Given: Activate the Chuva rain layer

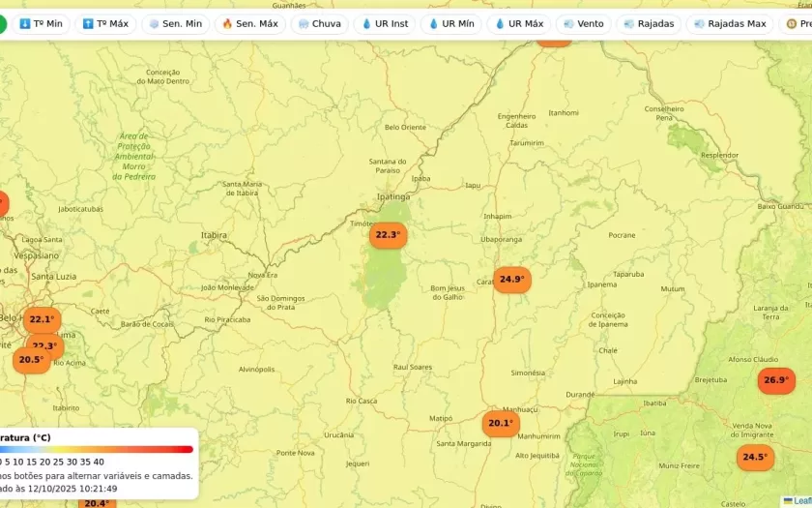Looking at the screenshot, I should coord(319,23).
